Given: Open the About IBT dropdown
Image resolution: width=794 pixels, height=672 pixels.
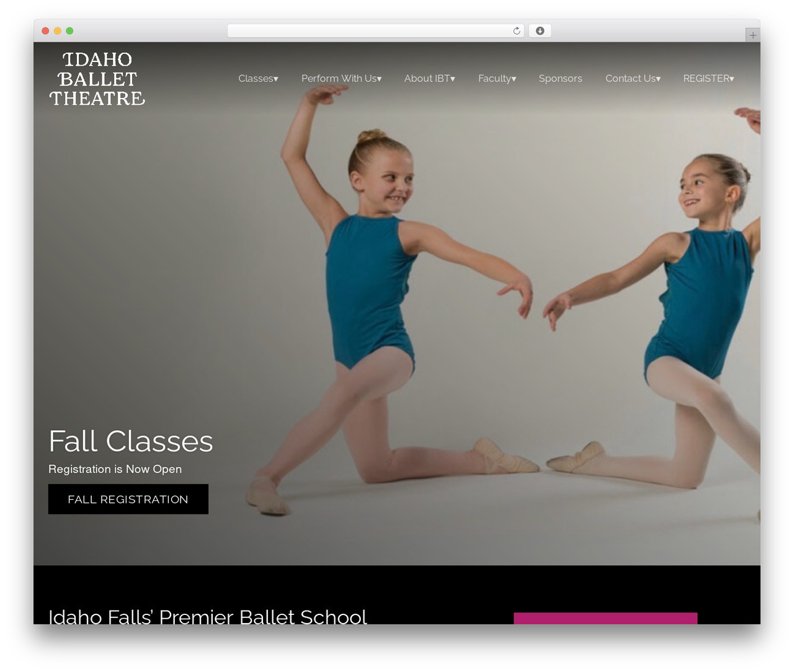Looking at the screenshot, I should coord(429,78).
